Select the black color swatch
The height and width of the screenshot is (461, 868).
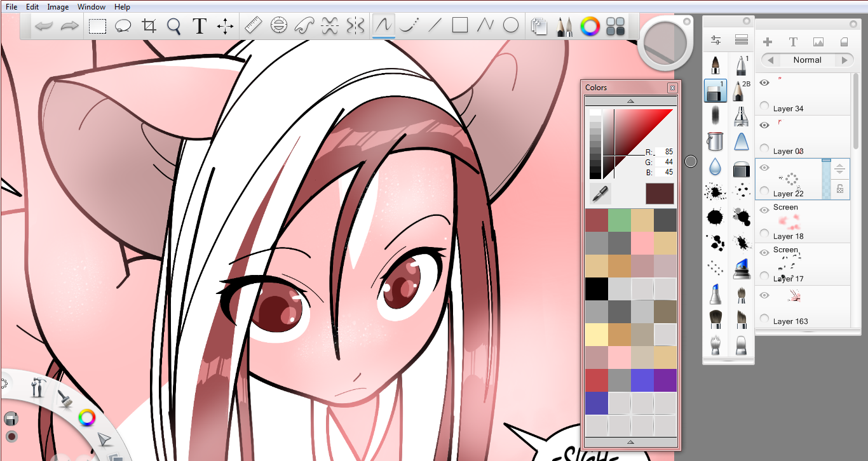pos(597,289)
